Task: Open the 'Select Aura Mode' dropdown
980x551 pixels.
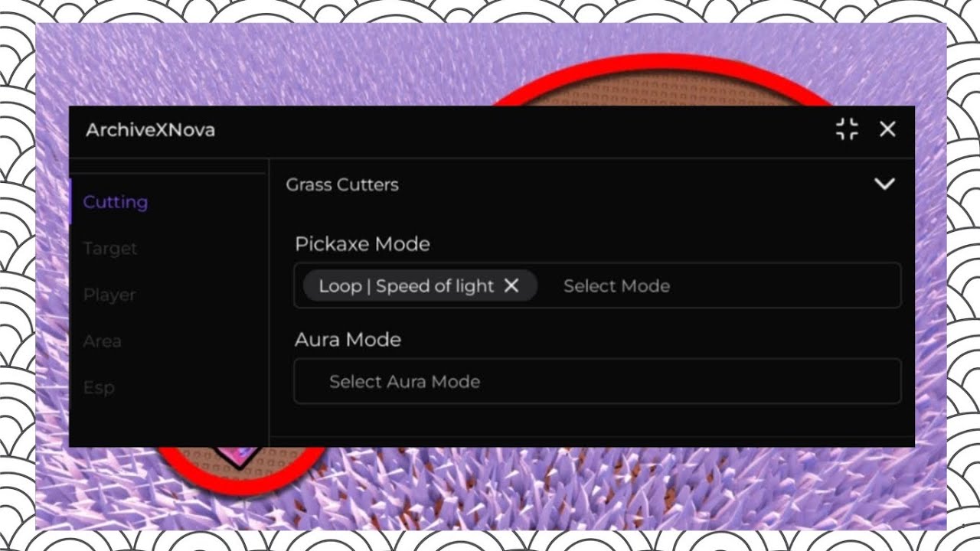Action: click(x=597, y=381)
